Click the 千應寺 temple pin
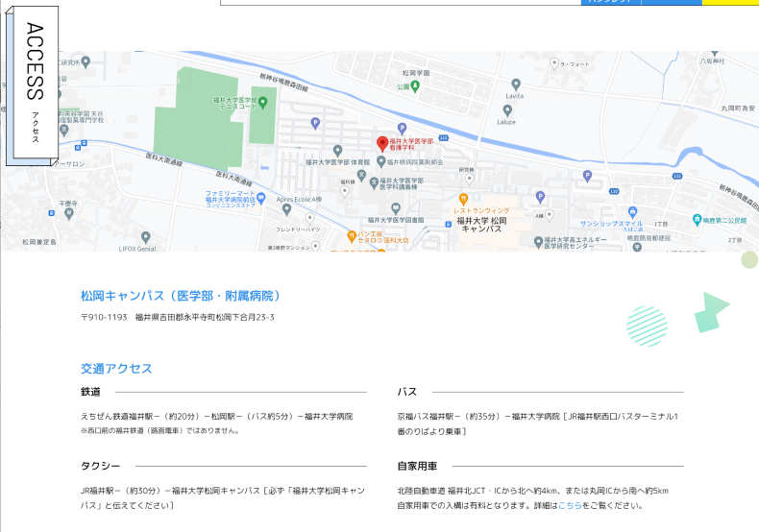759x532 pixels. [x=69, y=214]
